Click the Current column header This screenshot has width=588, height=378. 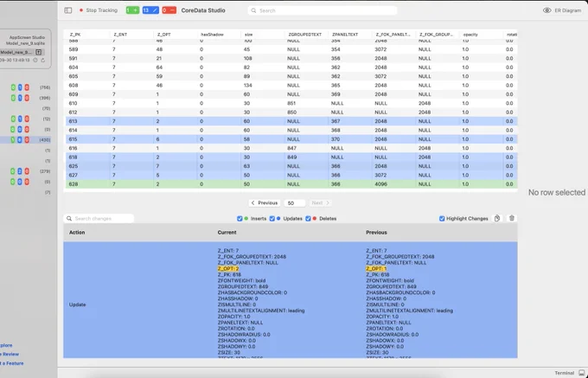[x=227, y=233]
